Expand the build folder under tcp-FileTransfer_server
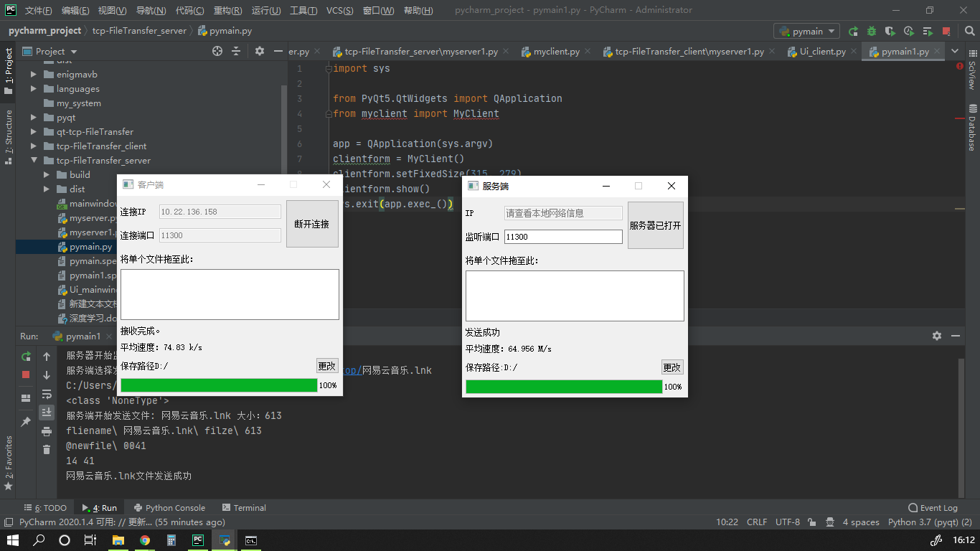 (45, 174)
